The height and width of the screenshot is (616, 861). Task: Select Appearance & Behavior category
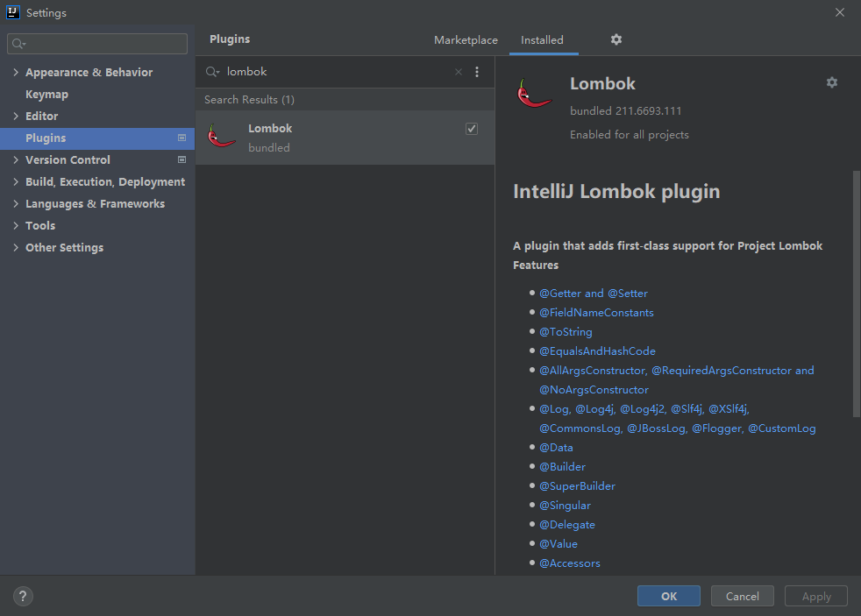89,73
